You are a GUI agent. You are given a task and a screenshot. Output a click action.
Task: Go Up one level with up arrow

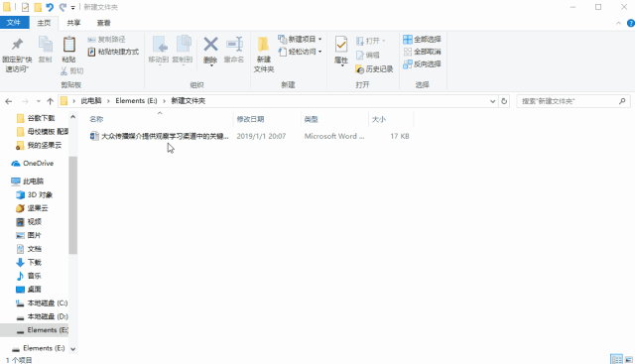[50, 101]
